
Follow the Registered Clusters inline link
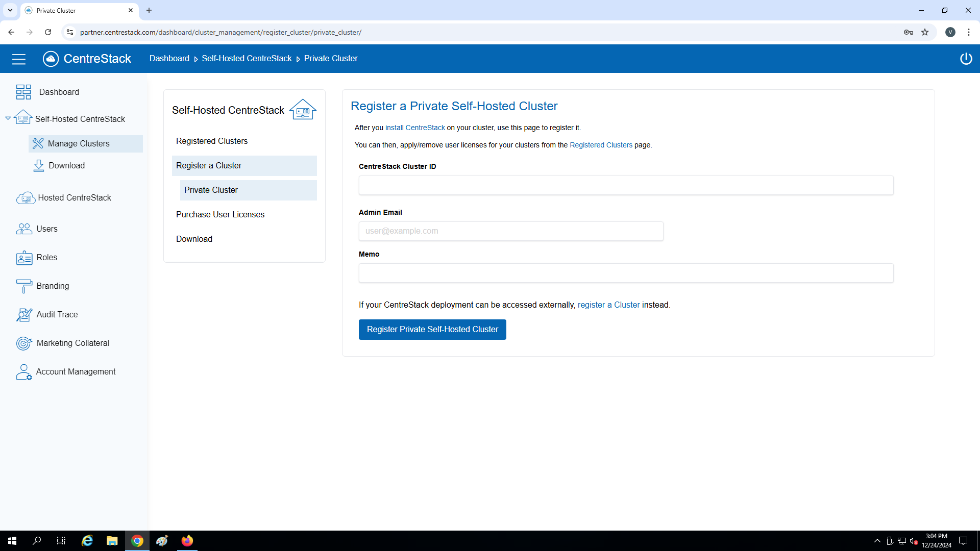[601, 145]
